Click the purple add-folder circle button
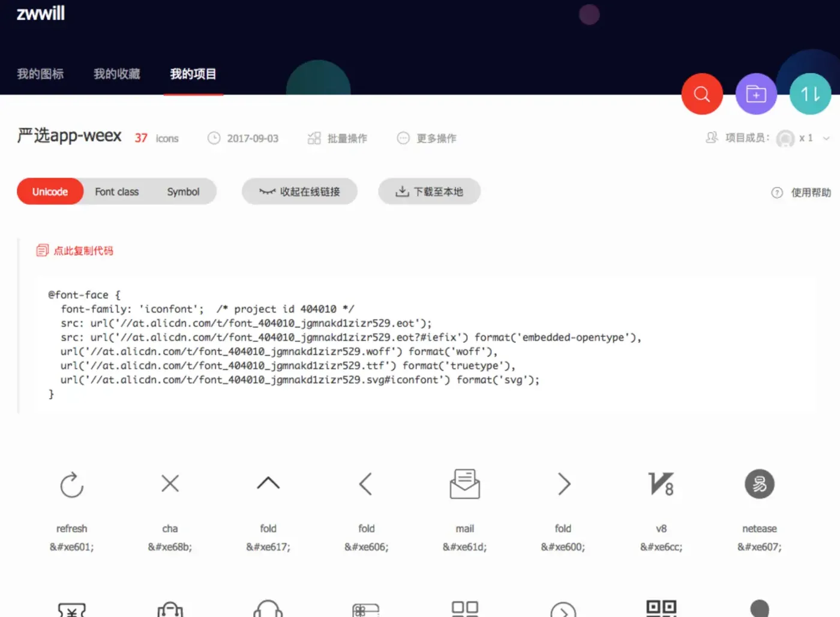Image resolution: width=840 pixels, height=617 pixels. pyautogui.click(x=756, y=94)
